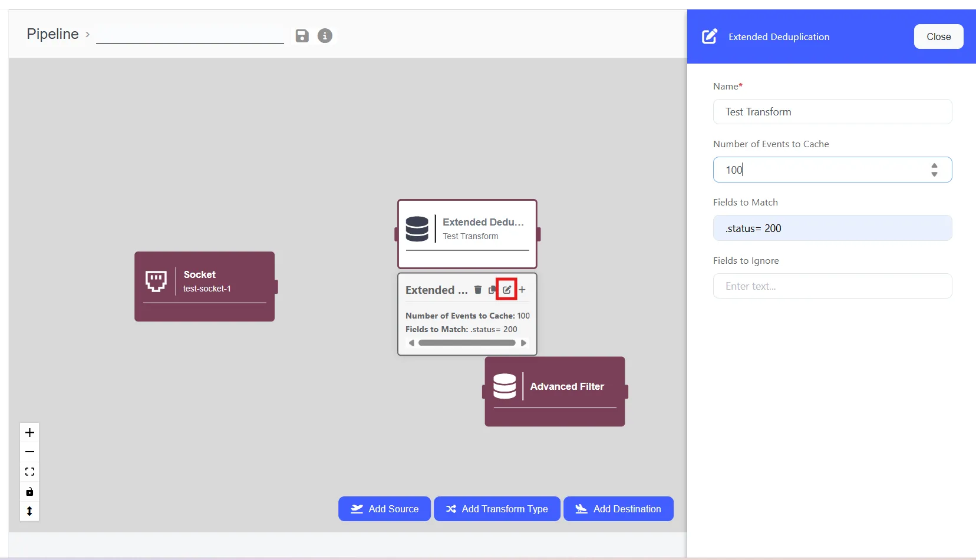Focus the Name field containing Test Transform
The width and height of the screenshot is (976, 560).
coord(832,112)
